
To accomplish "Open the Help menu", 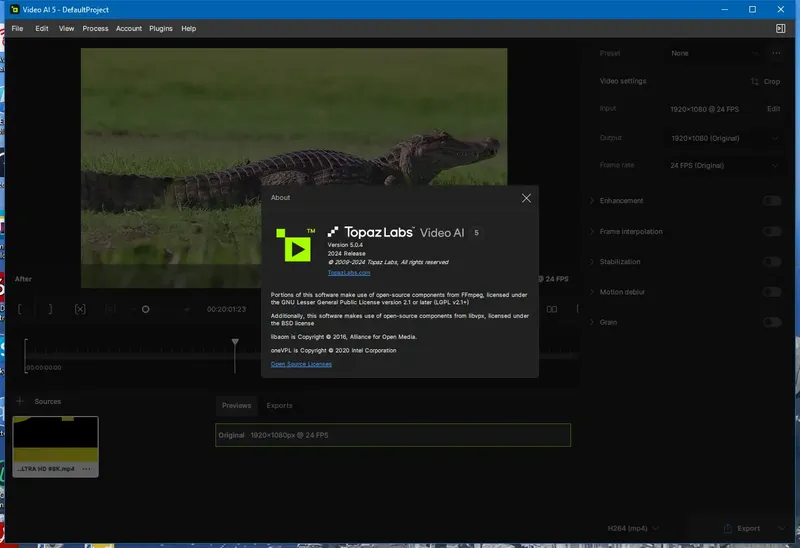I will [189, 29].
